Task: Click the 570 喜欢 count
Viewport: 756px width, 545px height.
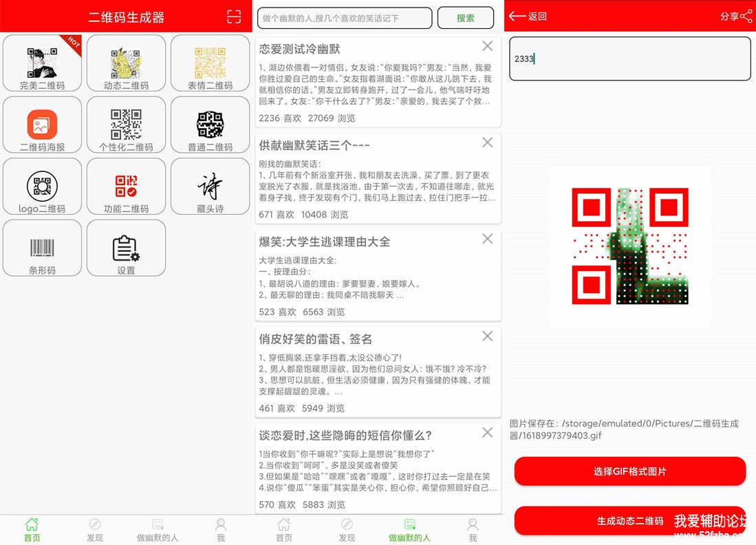Action: pos(277,505)
